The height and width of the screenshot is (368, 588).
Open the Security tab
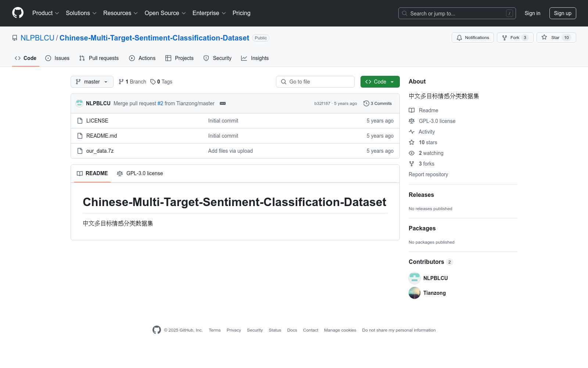click(x=218, y=58)
